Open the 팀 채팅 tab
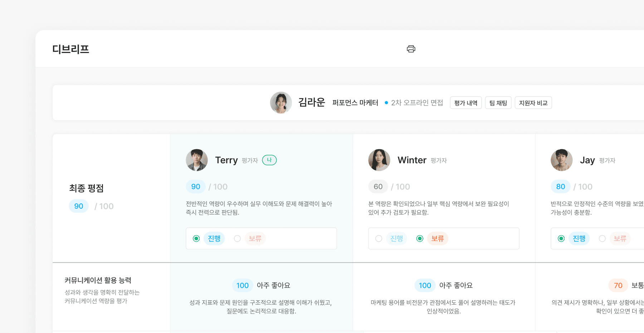Viewport: 644px width, 333px height. coord(498,103)
